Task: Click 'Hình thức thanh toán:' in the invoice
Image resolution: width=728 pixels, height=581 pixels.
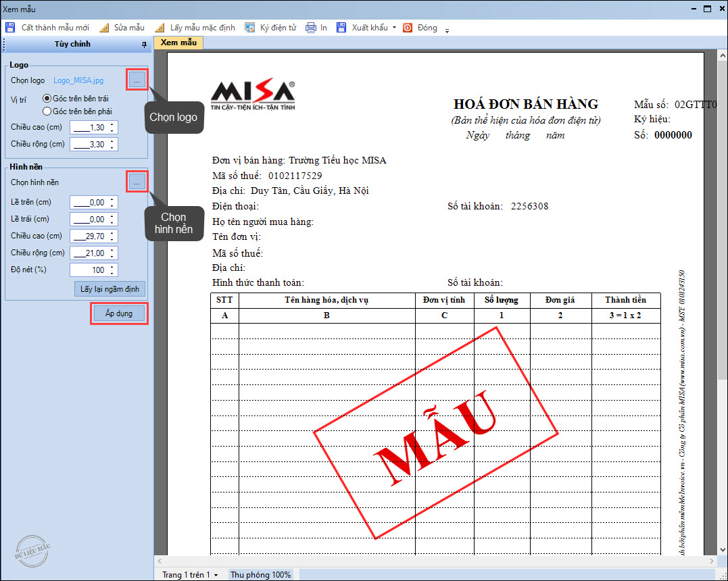Action: tap(258, 282)
